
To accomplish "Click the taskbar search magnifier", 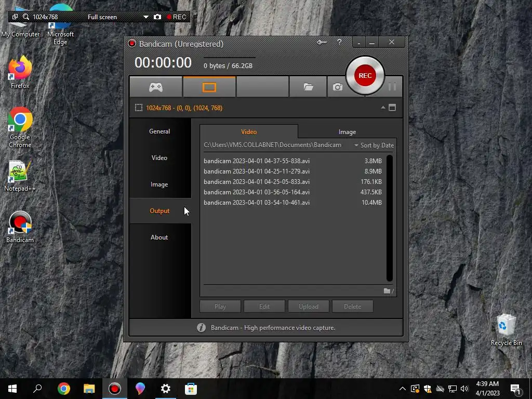I will [x=37, y=389].
